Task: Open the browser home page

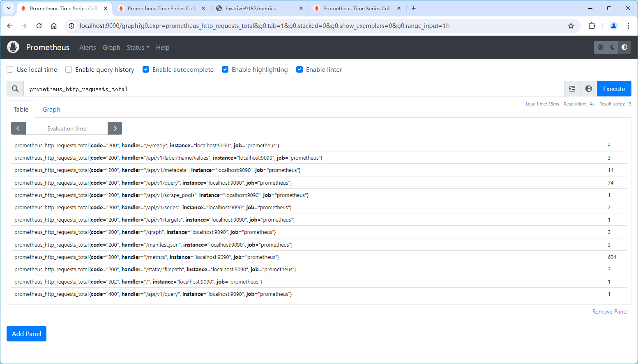Action: pos(54,26)
